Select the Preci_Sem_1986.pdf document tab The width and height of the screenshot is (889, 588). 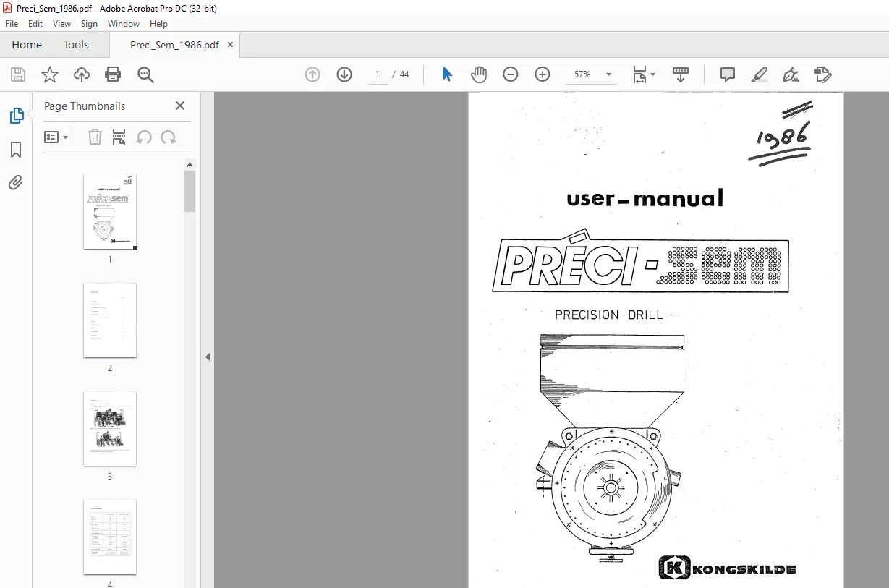[x=174, y=45]
